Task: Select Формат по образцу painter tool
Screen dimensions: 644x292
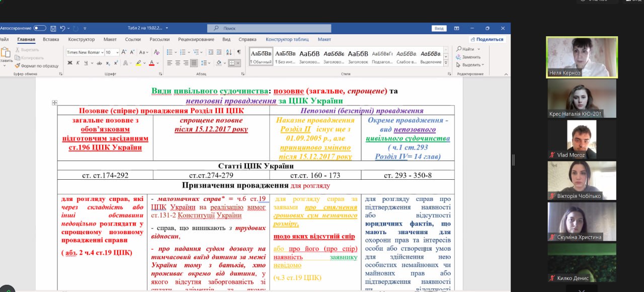Action: coord(36,65)
